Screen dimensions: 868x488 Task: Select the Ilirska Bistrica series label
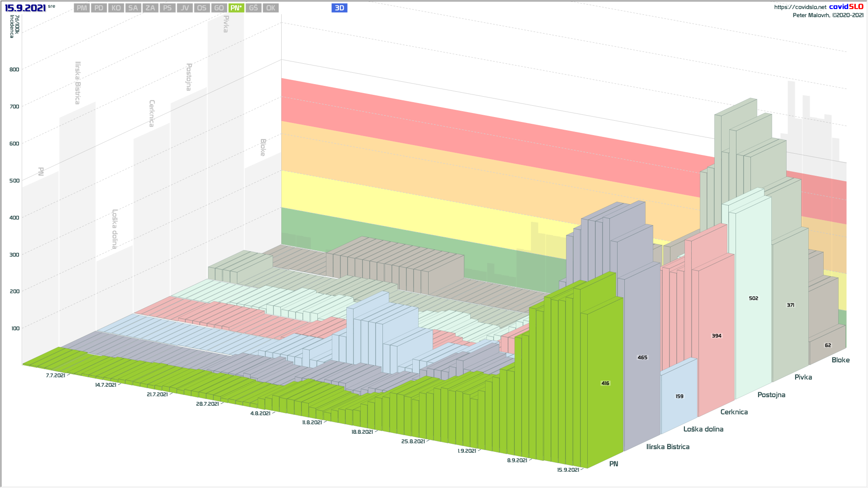click(x=667, y=447)
